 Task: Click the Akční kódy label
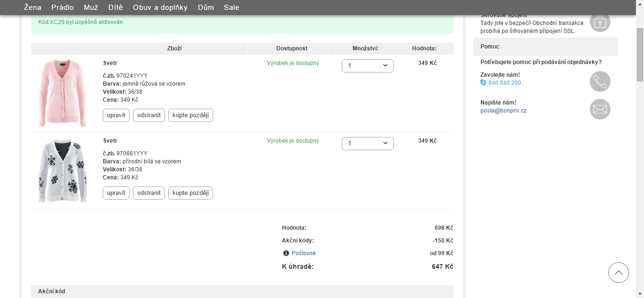click(x=297, y=241)
